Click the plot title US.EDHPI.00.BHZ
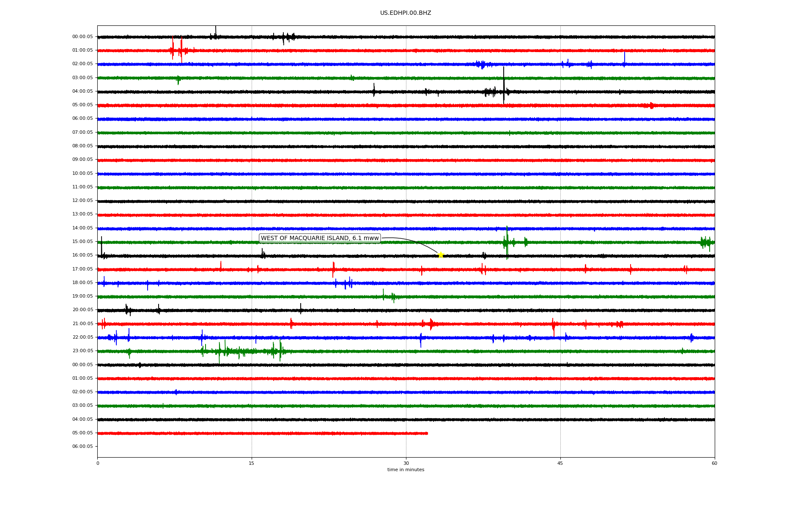This screenshot has width=812, height=508. [406, 13]
